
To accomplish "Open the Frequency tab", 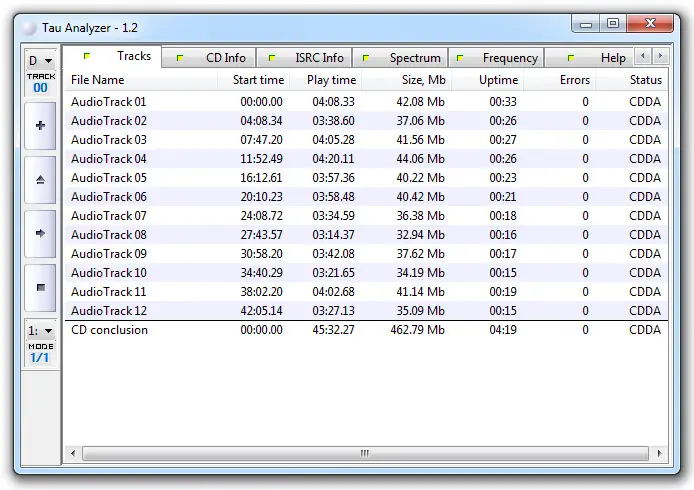I will 497,58.
